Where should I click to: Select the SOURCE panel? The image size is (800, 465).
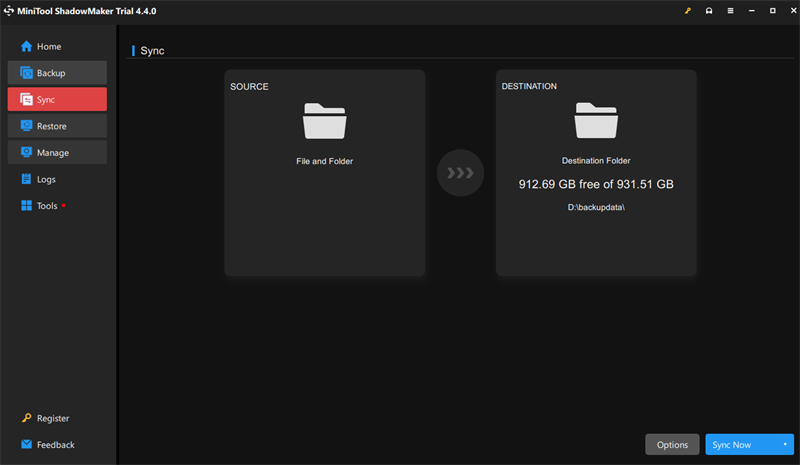[324, 173]
